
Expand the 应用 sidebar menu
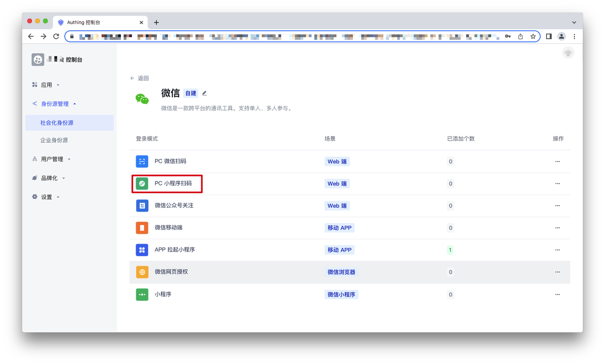tap(46, 85)
